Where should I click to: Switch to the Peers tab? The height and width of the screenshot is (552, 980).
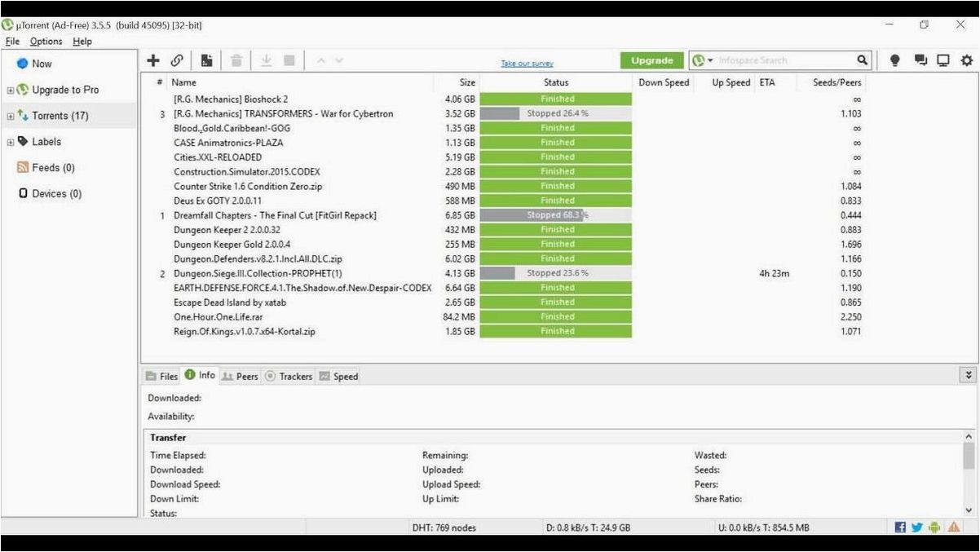(x=240, y=376)
